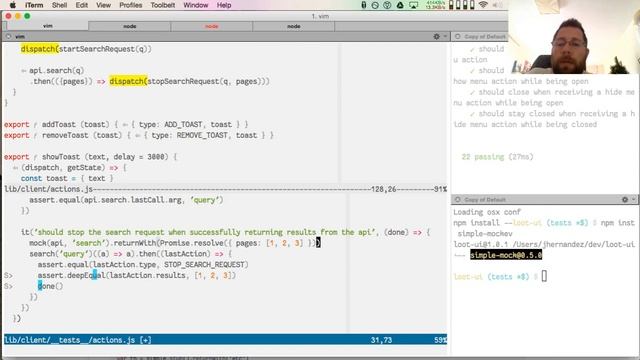Click gear icon of lower Copy of Default pane
This screenshot has height=360, width=640.
(x=625, y=200)
